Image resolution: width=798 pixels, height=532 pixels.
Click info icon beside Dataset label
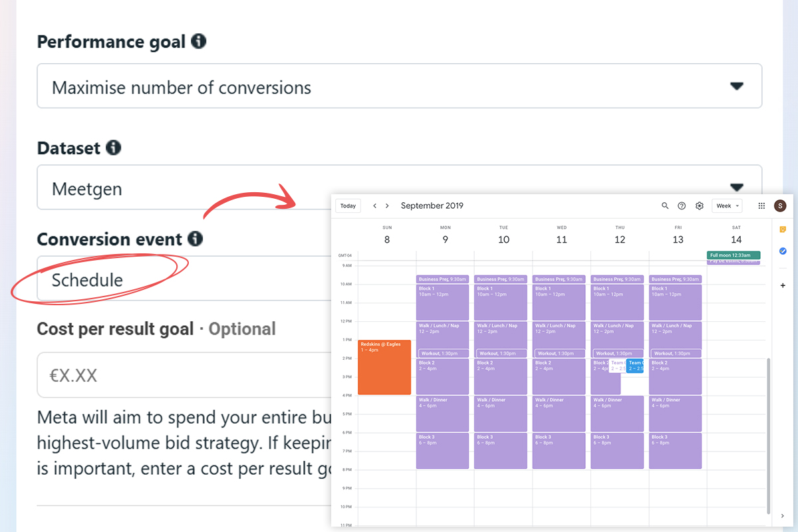point(114,148)
